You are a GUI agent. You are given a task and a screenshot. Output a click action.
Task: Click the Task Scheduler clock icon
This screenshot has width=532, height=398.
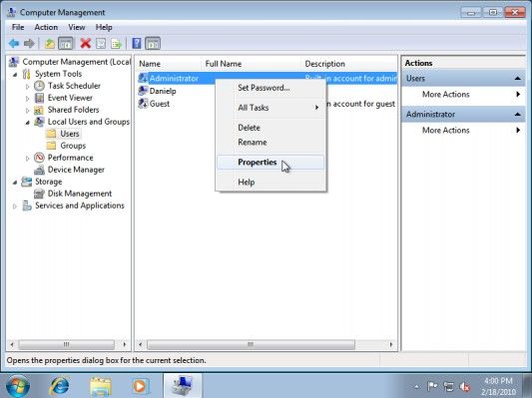tap(39, 86)
